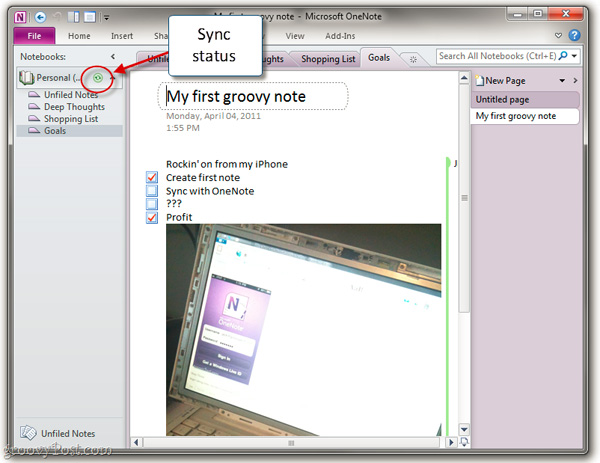
Task: Click the search magnifier icon
Action: 563,57
